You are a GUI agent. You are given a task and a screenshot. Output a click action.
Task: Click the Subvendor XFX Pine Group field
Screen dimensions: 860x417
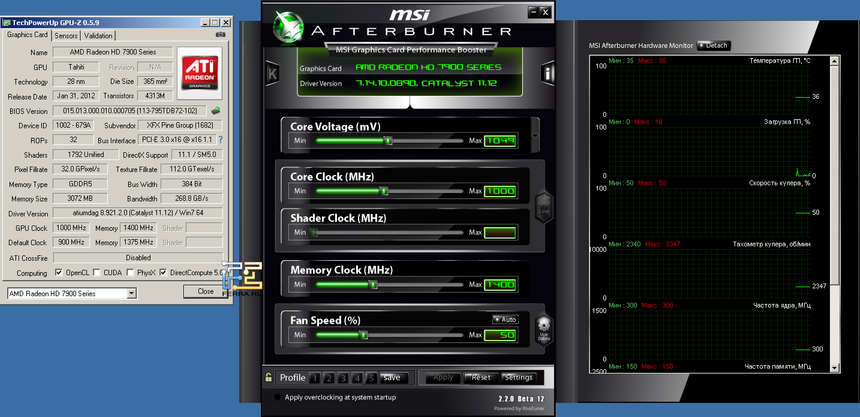point(180,126)
